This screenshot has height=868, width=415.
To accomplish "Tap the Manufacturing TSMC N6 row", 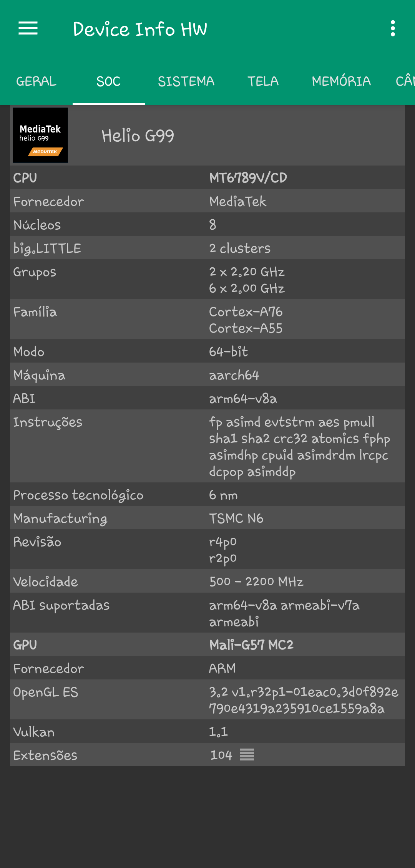I will coord(207,518).
